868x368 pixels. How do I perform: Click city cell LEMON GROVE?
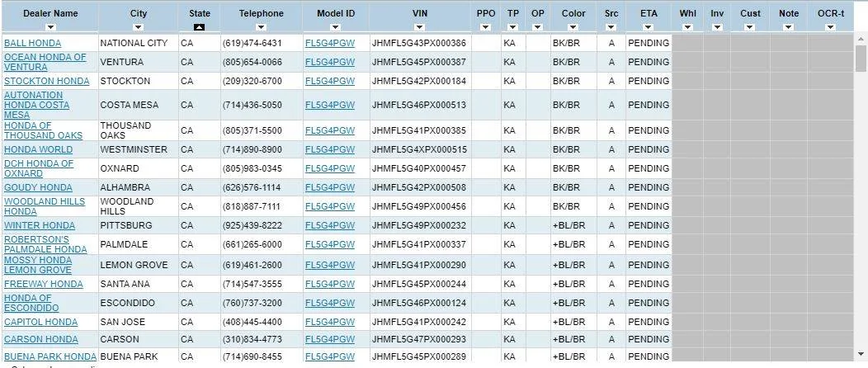[x=134, y=265]
